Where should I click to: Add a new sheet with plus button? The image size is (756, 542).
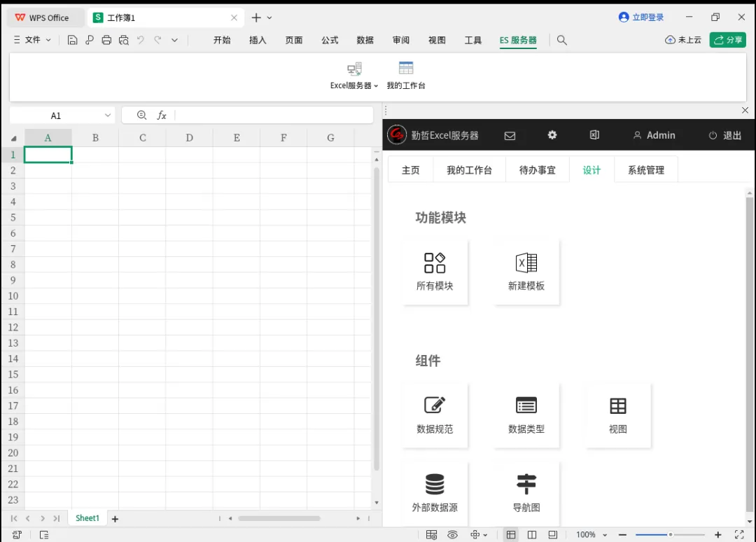(115, 519)
